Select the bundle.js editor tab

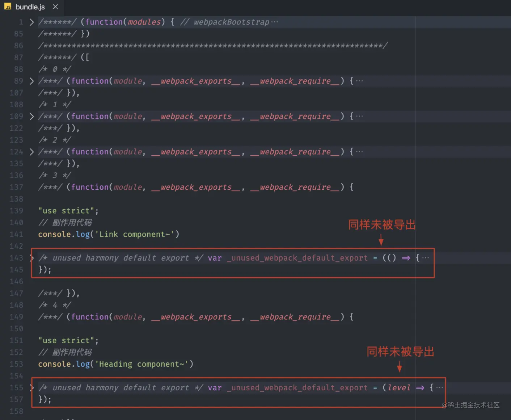[31, 7]
